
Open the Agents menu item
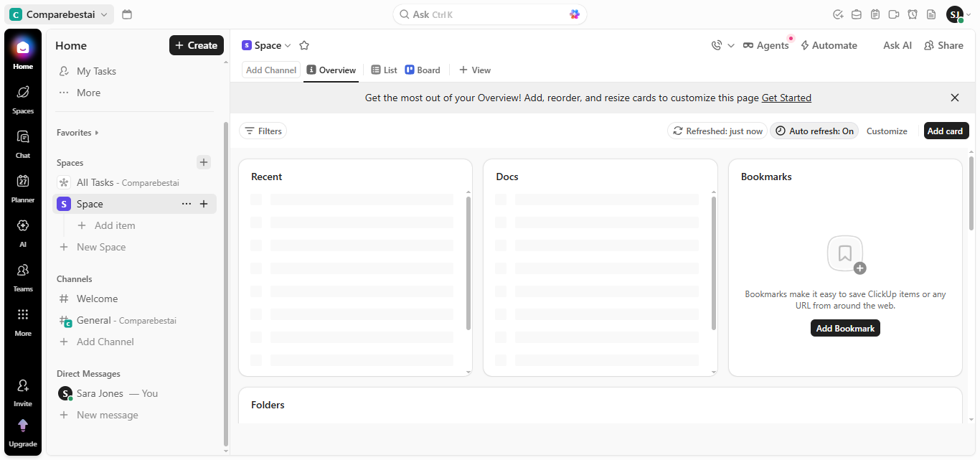click(766, 45)
